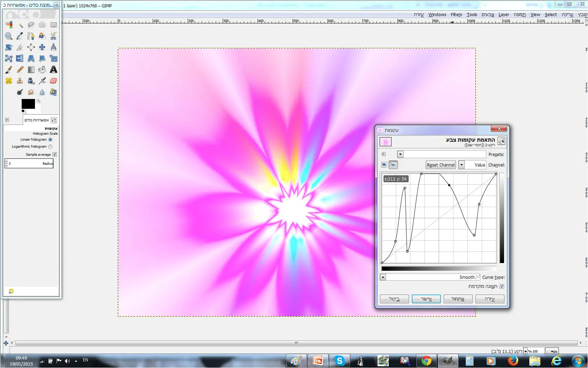
Task: Pick the Scissors Select tool
Action: coord(53,36)
